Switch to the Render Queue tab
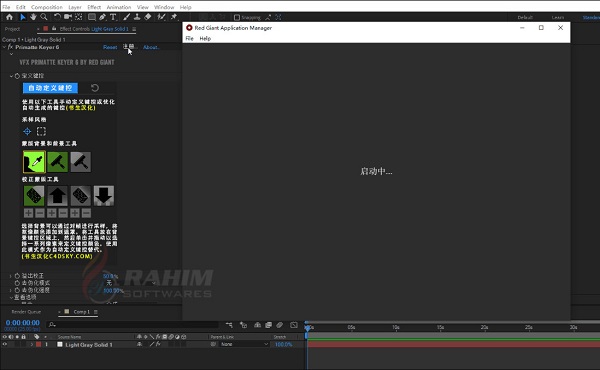Screen dimensions: 600x370 tap(26, 312)
